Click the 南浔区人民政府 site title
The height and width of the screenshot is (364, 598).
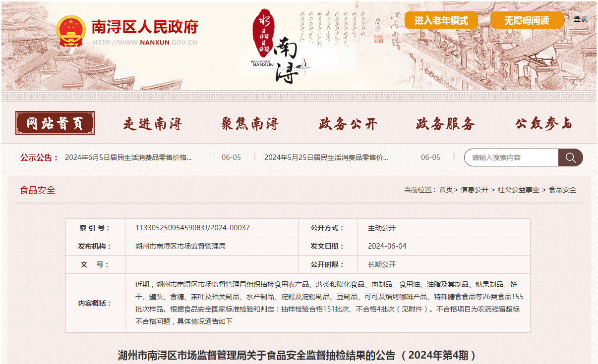pyautogui.click(x=144, y=26)
